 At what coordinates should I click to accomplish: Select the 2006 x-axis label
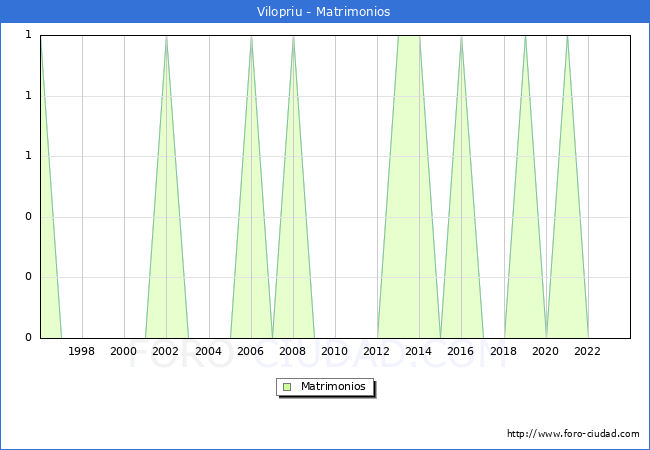(250, 351)
